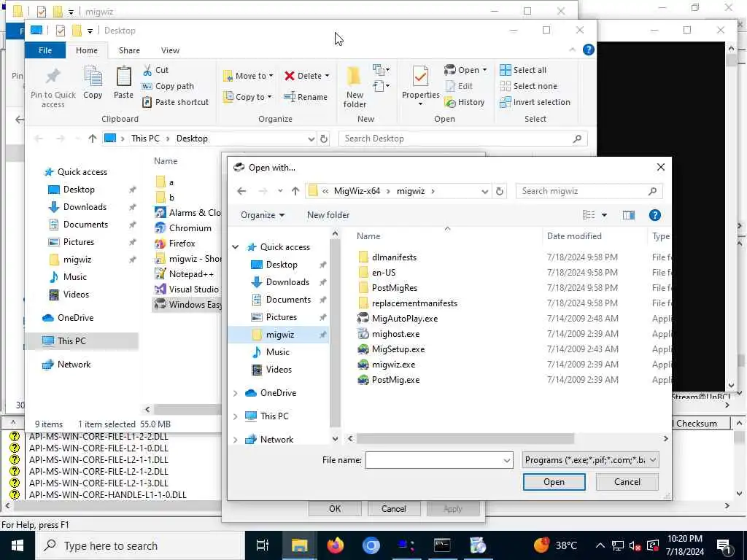
Task: Open the Explorer Help question mark
Action: click(589, 50)
